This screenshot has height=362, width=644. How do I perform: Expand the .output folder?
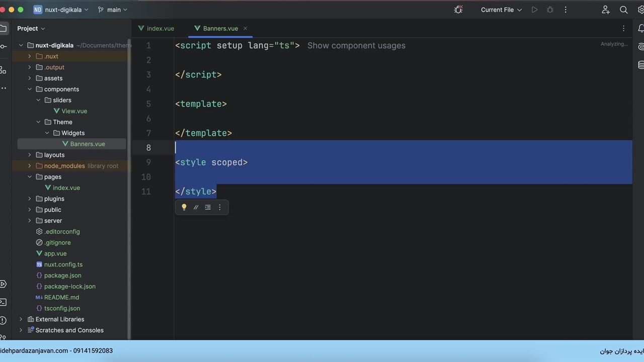[29, 67]
